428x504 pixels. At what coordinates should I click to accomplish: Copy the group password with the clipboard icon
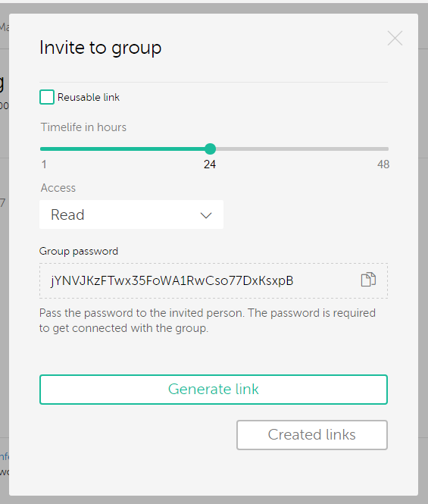pyautogui.click(x=368, y=280)
